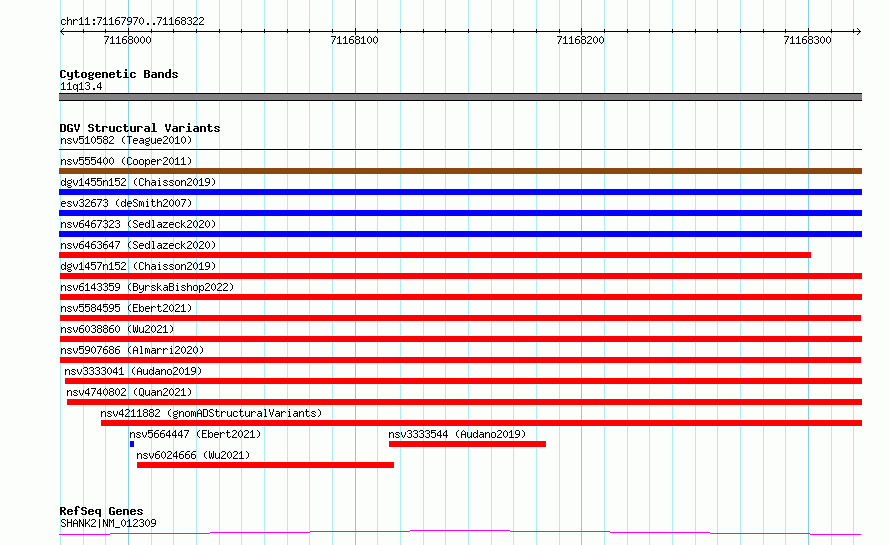Select the red nsv6463647 variant bar
The height and width of the screenshot is (545, 890).
tap(435, 255)
